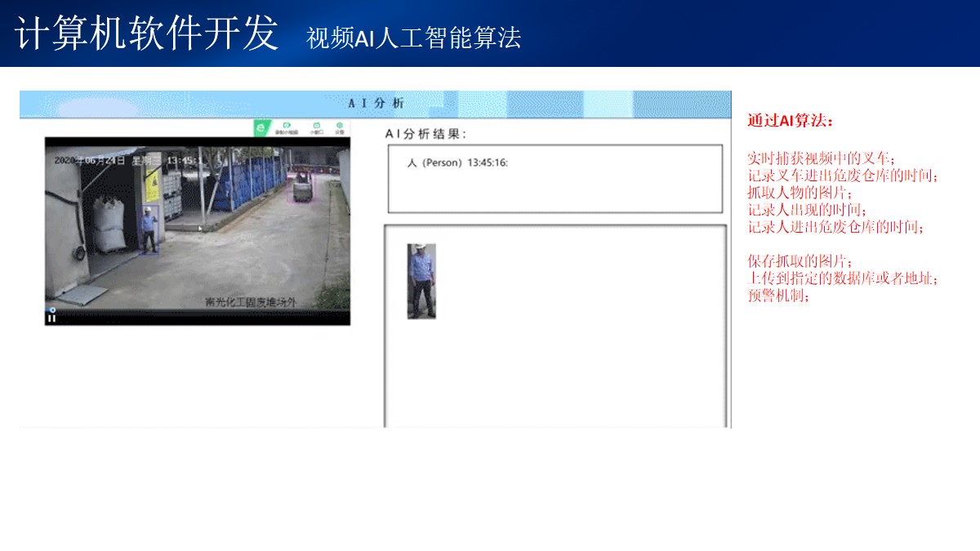Screen dimensions: 980x551
Task: Click the detected person box in video
Action: click(x=148, y=231)
